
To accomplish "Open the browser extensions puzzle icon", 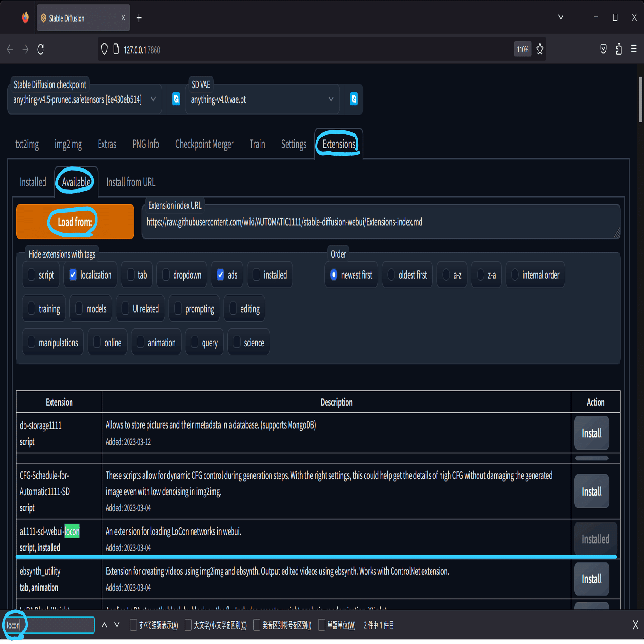I will tap(619, 49).
